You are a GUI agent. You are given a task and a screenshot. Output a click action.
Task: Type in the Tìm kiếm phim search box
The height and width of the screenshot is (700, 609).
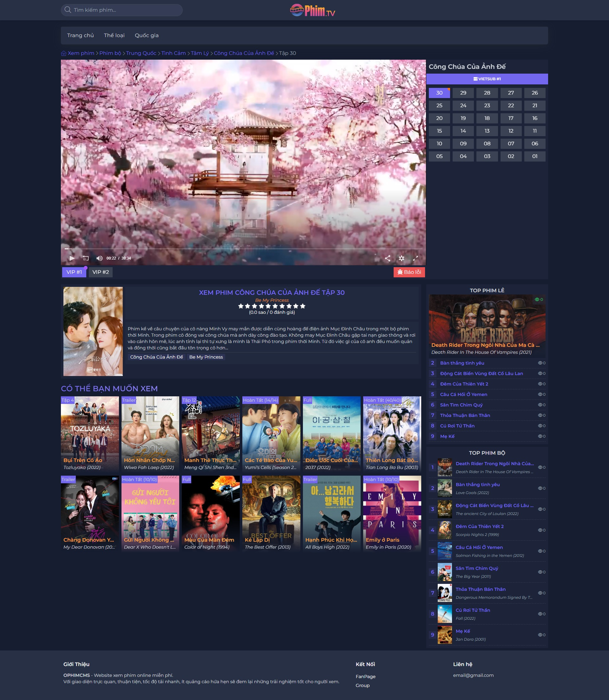[x=122, y=10]
